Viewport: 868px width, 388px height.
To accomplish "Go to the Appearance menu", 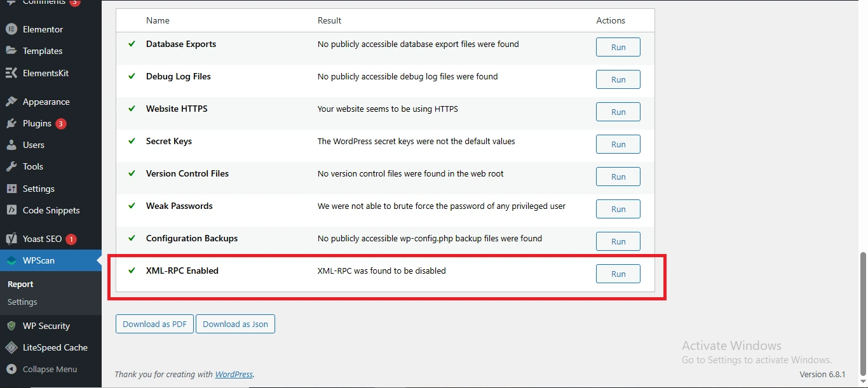I will 51,102.
